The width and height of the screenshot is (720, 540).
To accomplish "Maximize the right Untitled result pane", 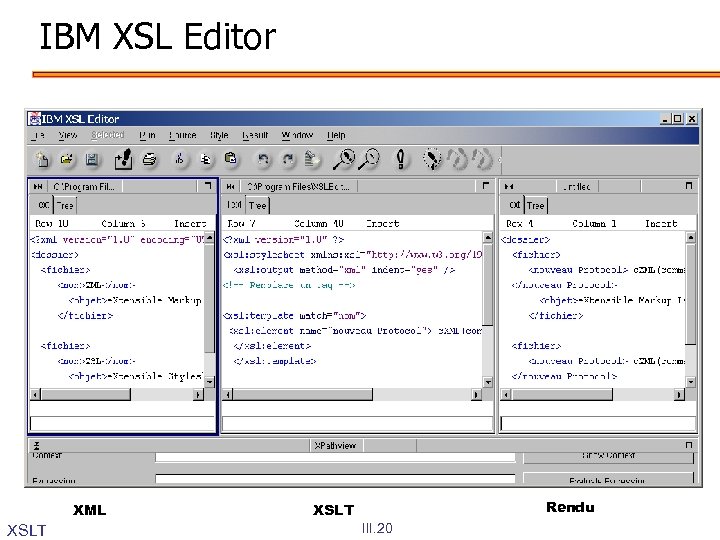I will [x=688, y=186].
